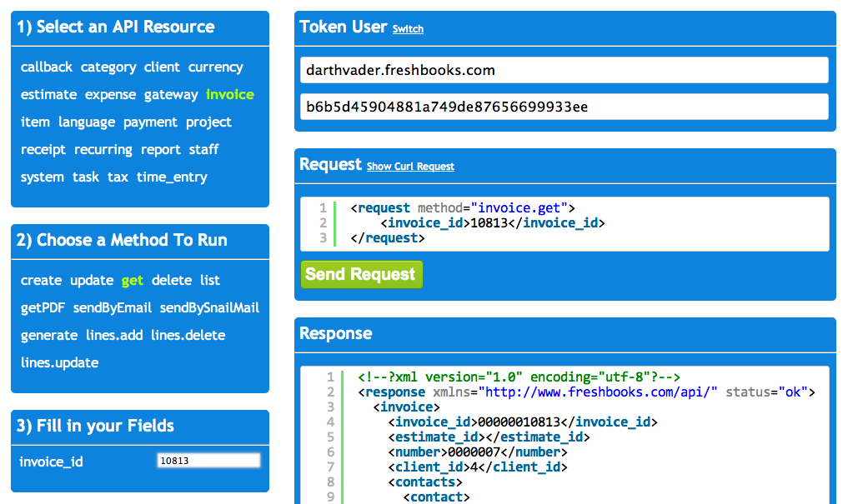Choose the update method
The width and height of the screenshot is (858, 504).
(x=92, y=281)
